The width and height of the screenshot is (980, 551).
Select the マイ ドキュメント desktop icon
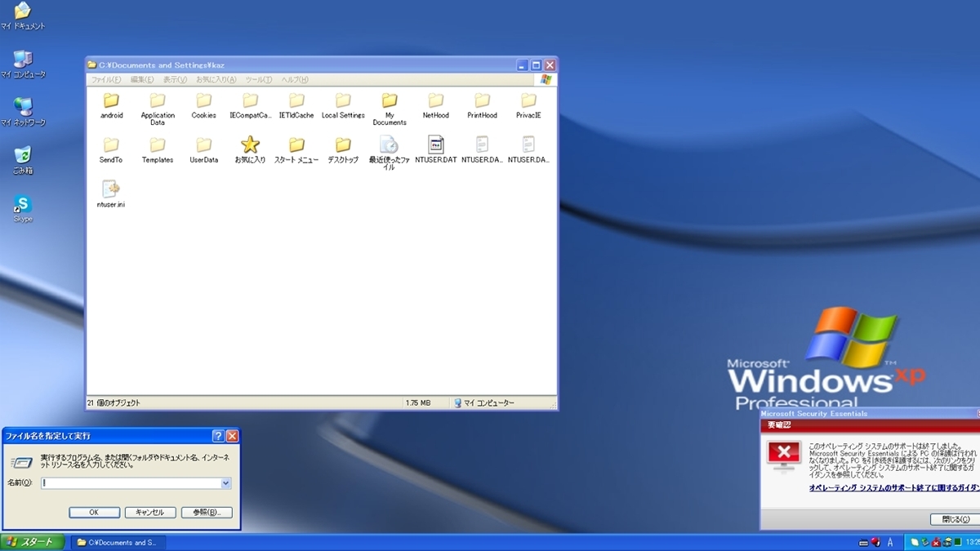[x=23, y=16]
